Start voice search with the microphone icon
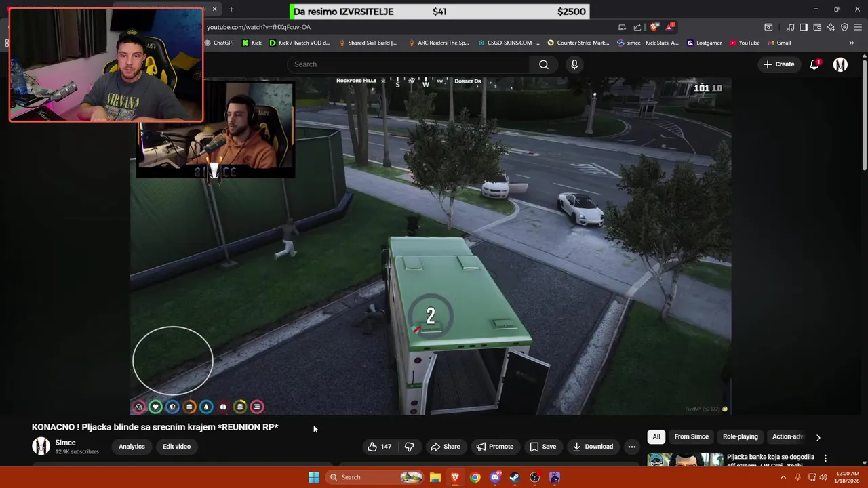 pos(574,64)
